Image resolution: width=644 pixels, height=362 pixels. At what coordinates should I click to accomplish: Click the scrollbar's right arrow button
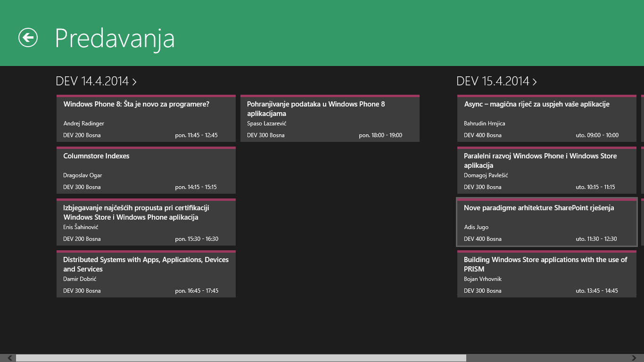click(634, 358)
